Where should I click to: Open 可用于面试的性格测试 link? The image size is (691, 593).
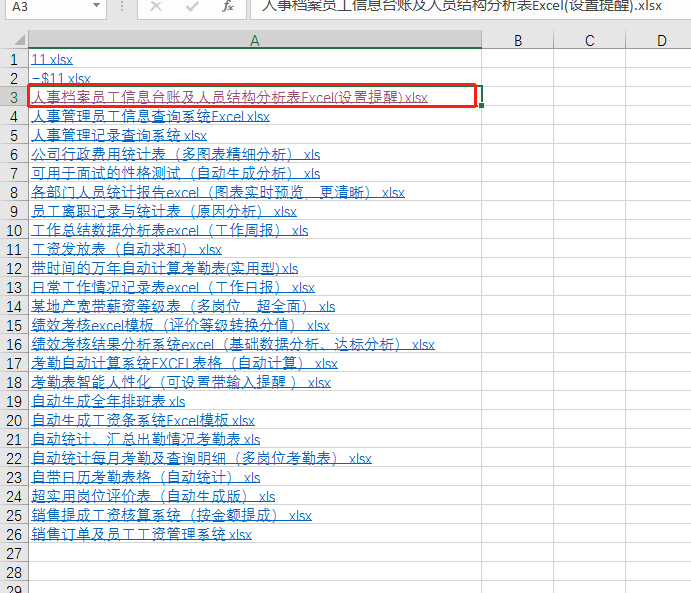click(175, 173)
